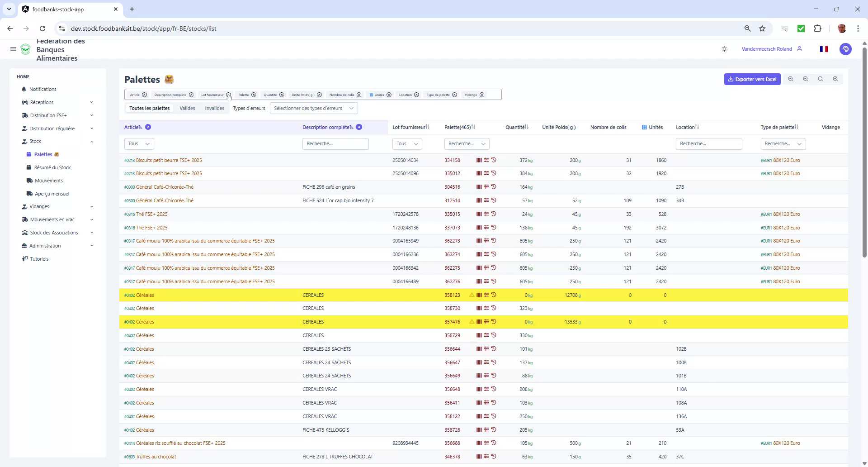This screenshot has width=868, height=467.
Task: Click the history icon for palette 358123
Action: 494,295
